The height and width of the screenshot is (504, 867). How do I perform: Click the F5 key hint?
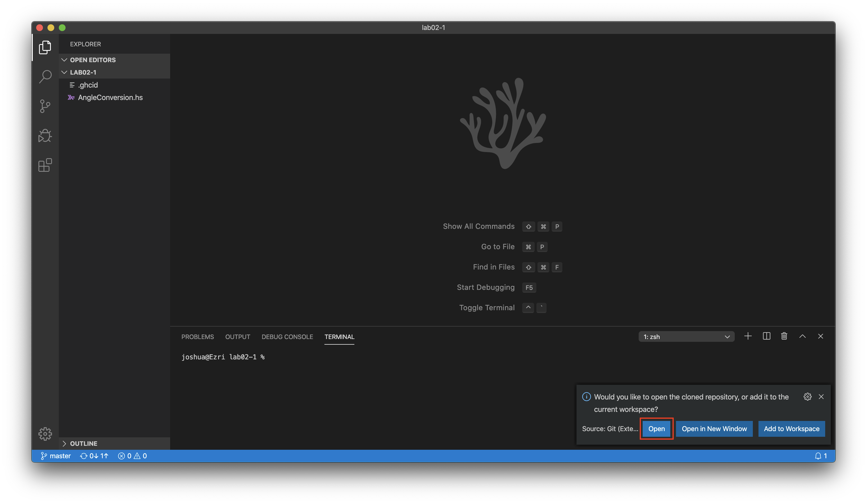[529, 288]
